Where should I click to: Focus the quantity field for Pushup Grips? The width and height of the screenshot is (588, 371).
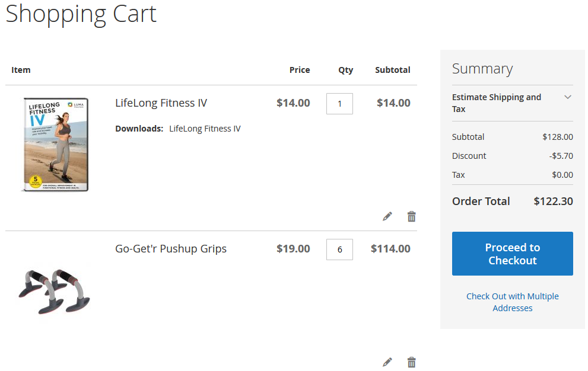339,250
